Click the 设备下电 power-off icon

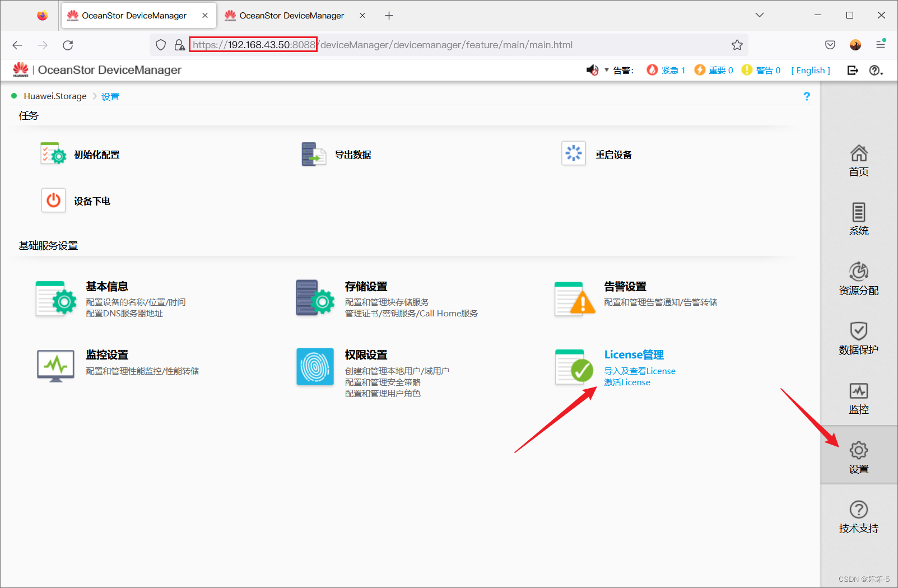pos(53,200)
